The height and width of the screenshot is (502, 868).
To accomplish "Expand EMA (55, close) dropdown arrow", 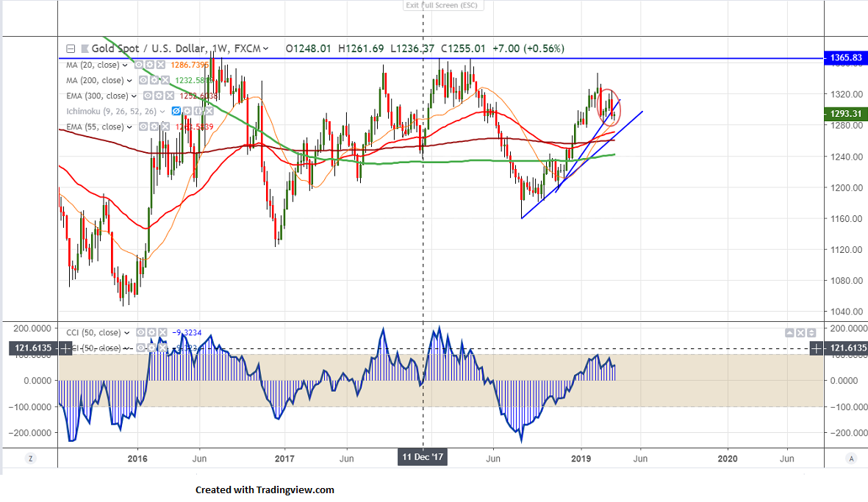I will pyautogui.click(x=129, y=127).
